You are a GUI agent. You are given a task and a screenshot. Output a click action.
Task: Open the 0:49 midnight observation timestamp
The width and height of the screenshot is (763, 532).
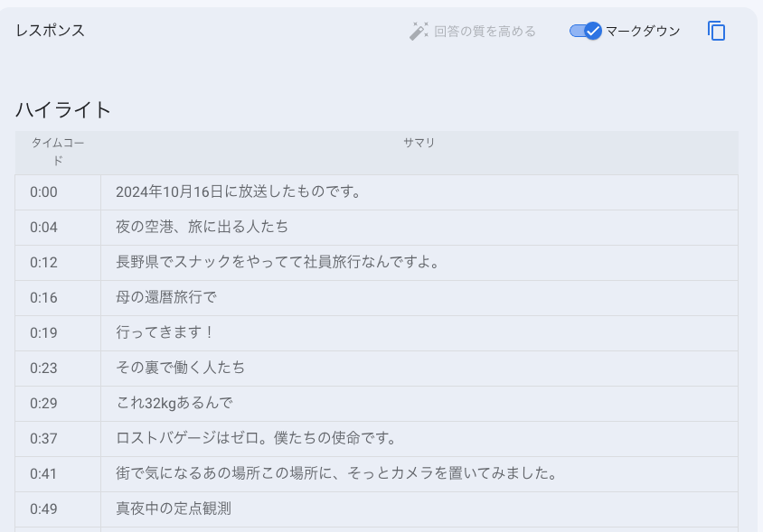point(43,509)
